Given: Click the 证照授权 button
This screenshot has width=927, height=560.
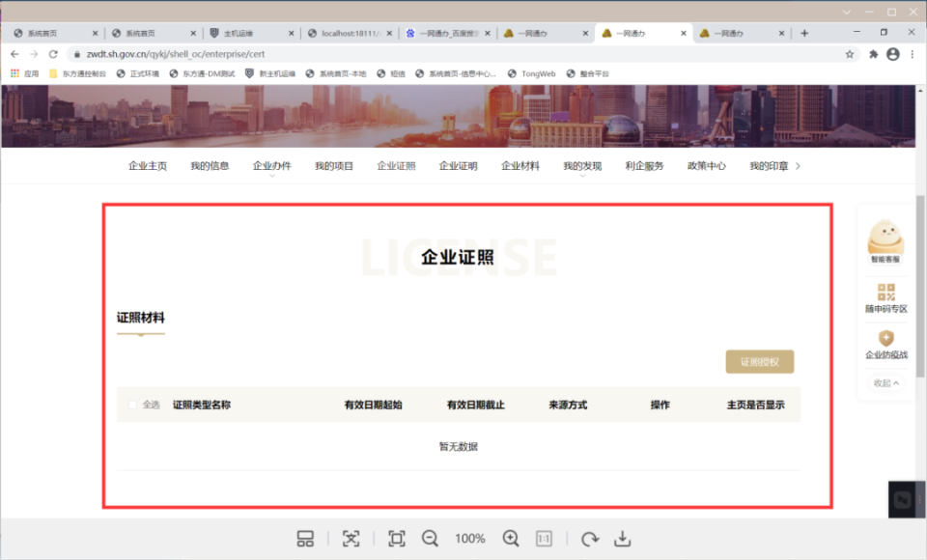Looking at the screenshot, I should point(758,361).
